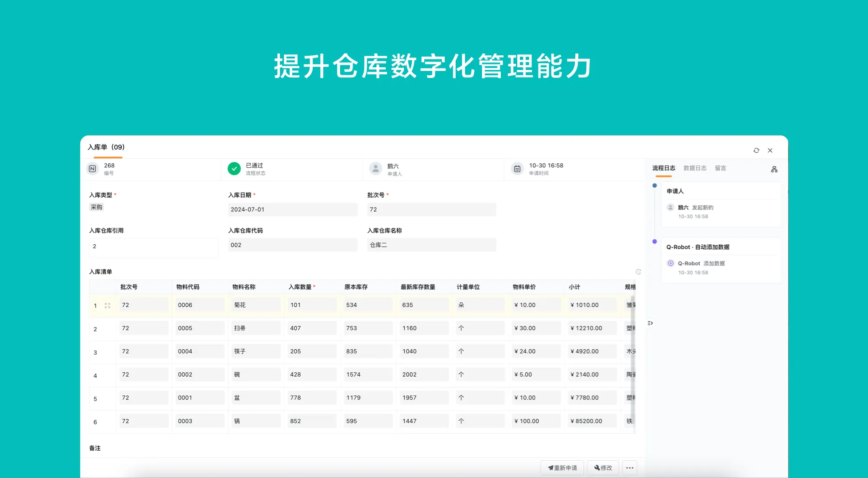
Task: Click the 入库仓库引用 field showing 2
Action: click(x=153, y=247)
